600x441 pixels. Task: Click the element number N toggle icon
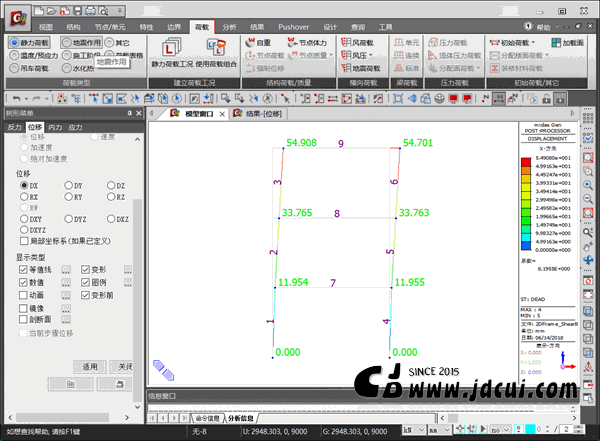[499, 99]
